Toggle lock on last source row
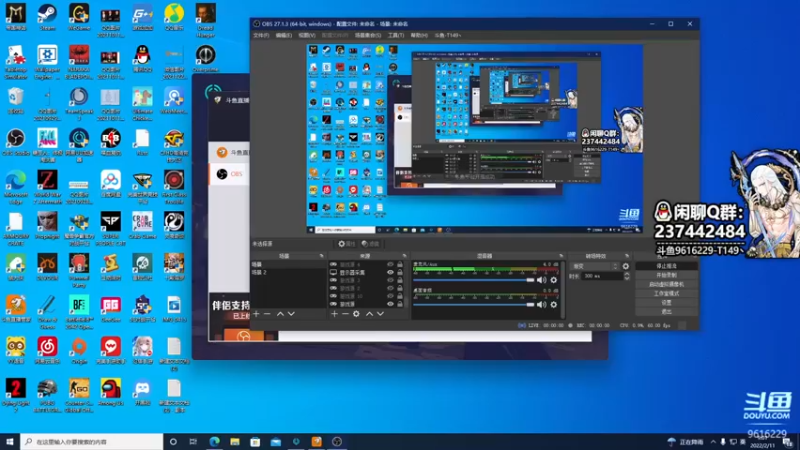This screenshot has width=800, height=450. click(x=399, y=304)
